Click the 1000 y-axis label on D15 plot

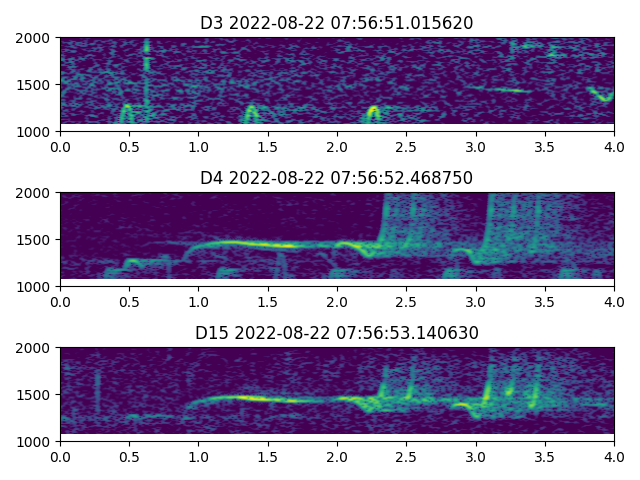point(36,441)
